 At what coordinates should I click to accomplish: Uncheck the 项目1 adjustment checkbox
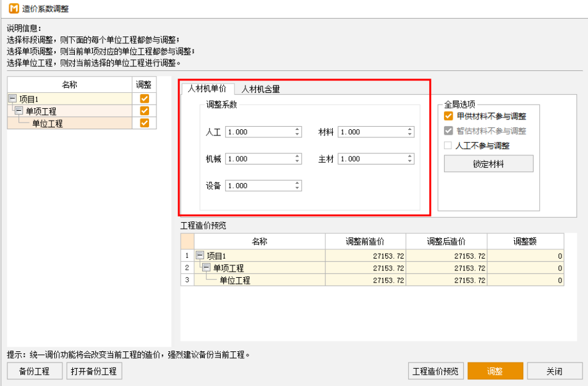145,99
